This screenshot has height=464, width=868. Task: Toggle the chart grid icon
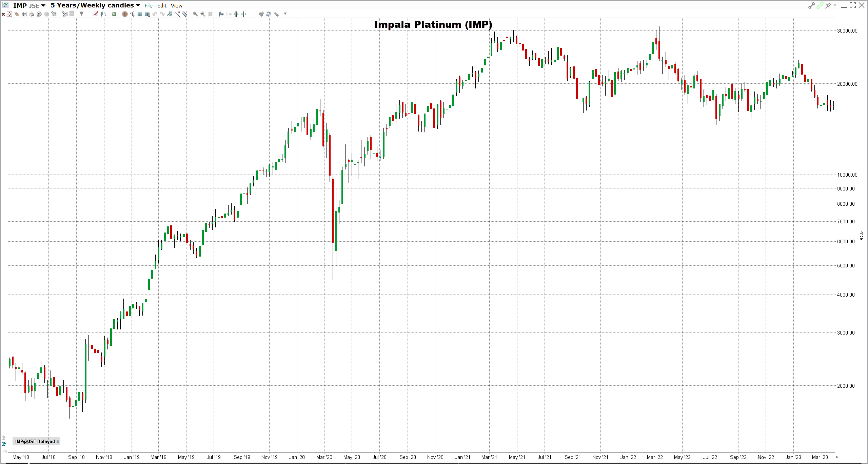tap(24, 14)
